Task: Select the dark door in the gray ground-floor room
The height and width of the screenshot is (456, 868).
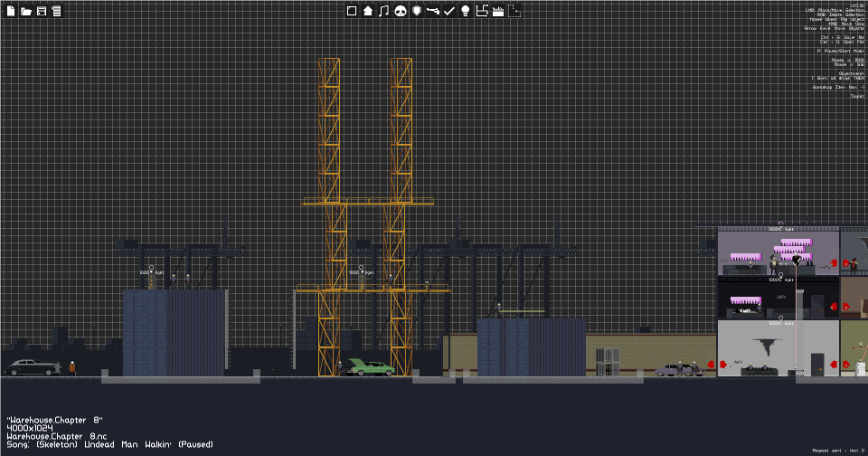Action: pyautogui.click(x=817, y=365)
